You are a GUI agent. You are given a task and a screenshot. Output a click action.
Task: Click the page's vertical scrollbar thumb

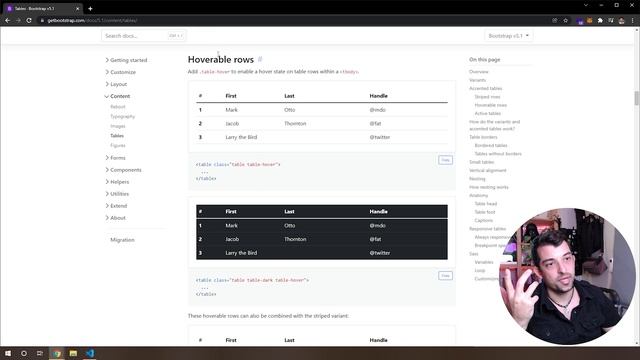(x=636, y=98)
